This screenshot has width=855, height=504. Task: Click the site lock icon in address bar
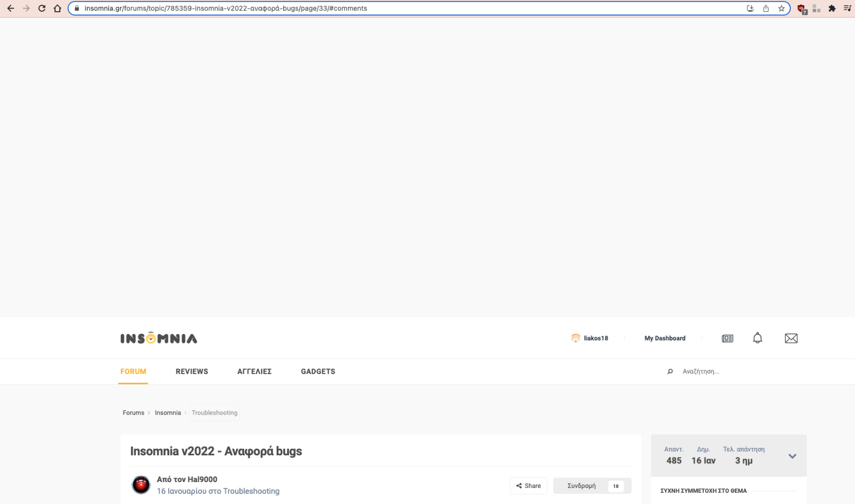[x=76, y=9]
